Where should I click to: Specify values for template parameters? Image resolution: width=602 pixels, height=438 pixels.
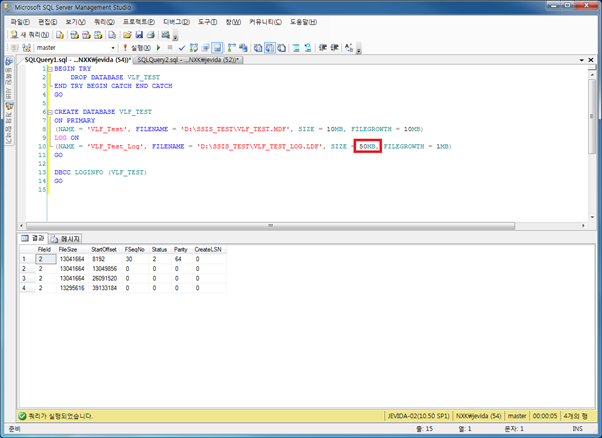349,48
